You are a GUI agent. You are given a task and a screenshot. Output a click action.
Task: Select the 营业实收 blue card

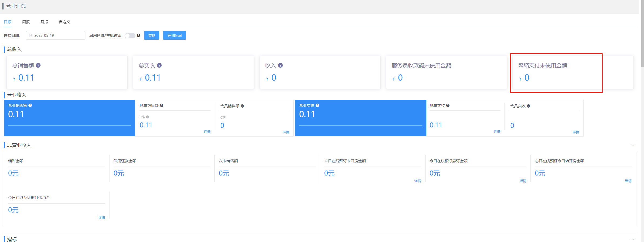(361, 118)
